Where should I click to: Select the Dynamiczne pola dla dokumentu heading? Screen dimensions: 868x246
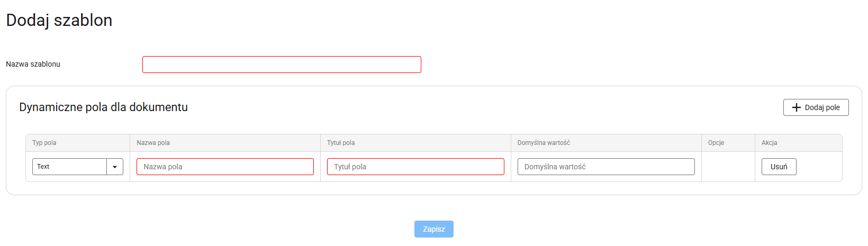pyautogui.click(x=103, y=107)
